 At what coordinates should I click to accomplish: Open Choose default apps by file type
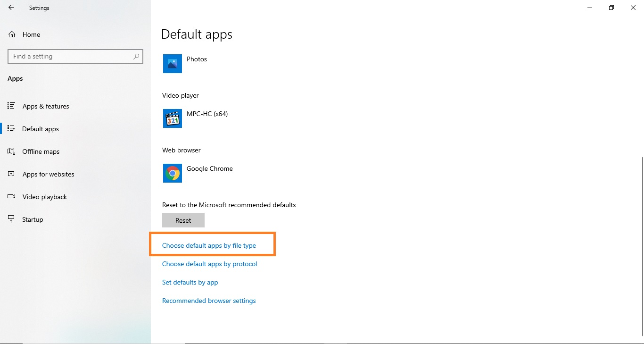tap(209, 245)
